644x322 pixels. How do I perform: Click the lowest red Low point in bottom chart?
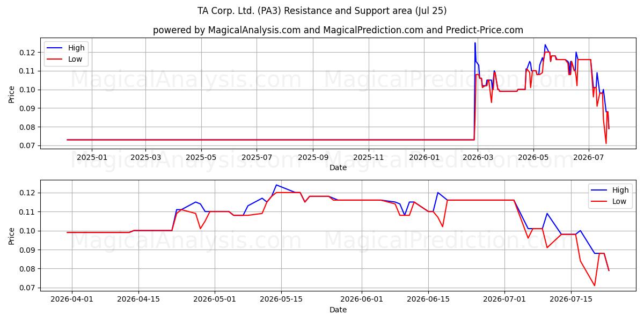pos(595,286)
